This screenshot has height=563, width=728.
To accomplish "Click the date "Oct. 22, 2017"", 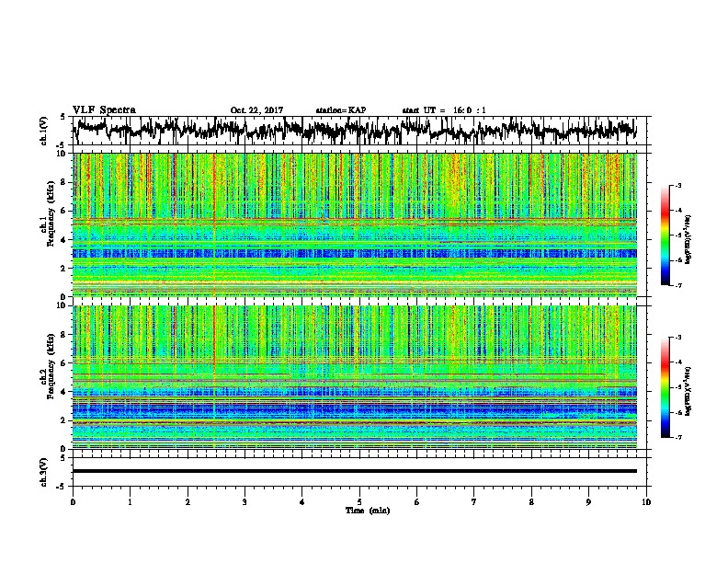I will tap(256, 110).
